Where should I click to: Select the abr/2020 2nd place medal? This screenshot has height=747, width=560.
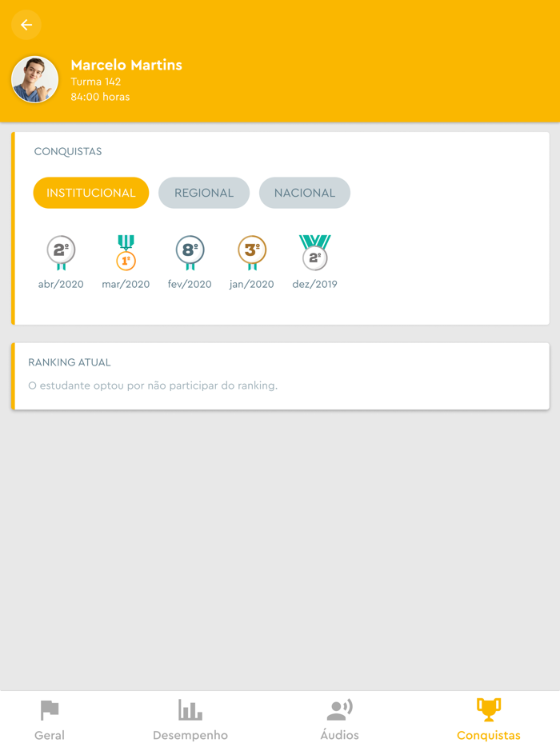click(61, 253)
